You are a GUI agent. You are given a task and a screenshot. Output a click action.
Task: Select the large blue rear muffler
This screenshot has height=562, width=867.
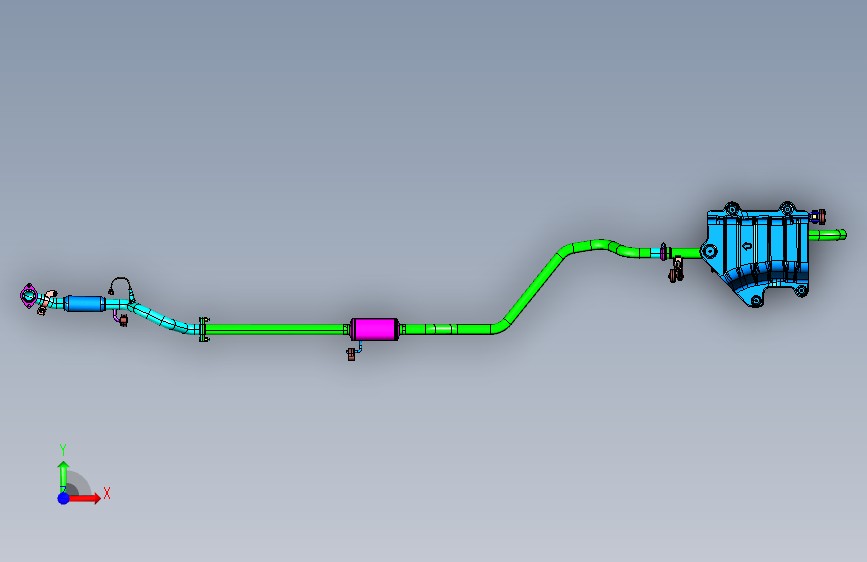(x=758, y=253)
